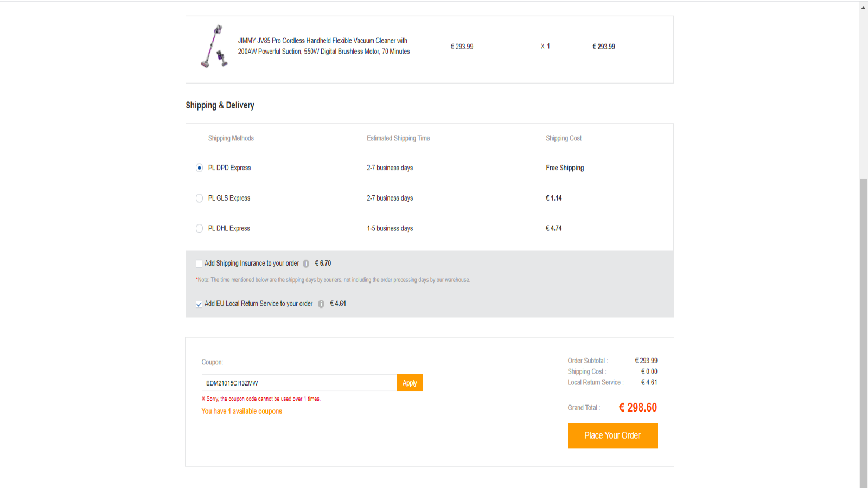868x488 pixels.
Task: Click the shipping insurance info icon
Action: (306, 264)
